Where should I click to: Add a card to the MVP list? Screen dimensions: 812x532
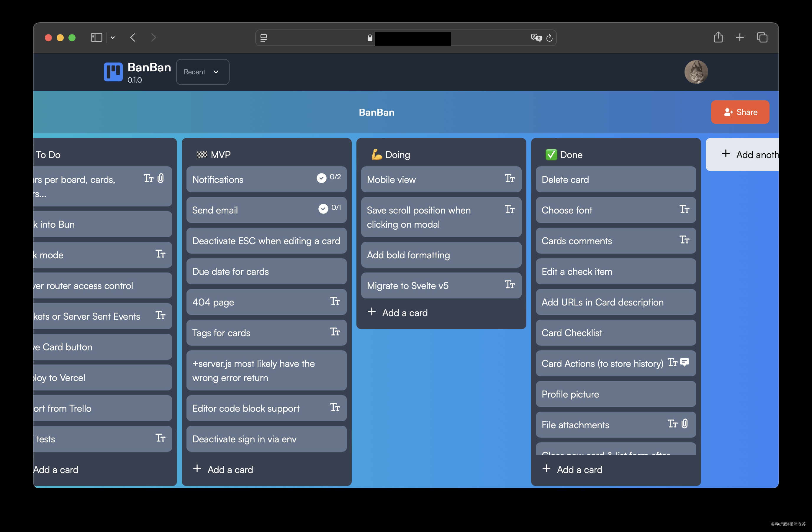click(x=223, y=469)
